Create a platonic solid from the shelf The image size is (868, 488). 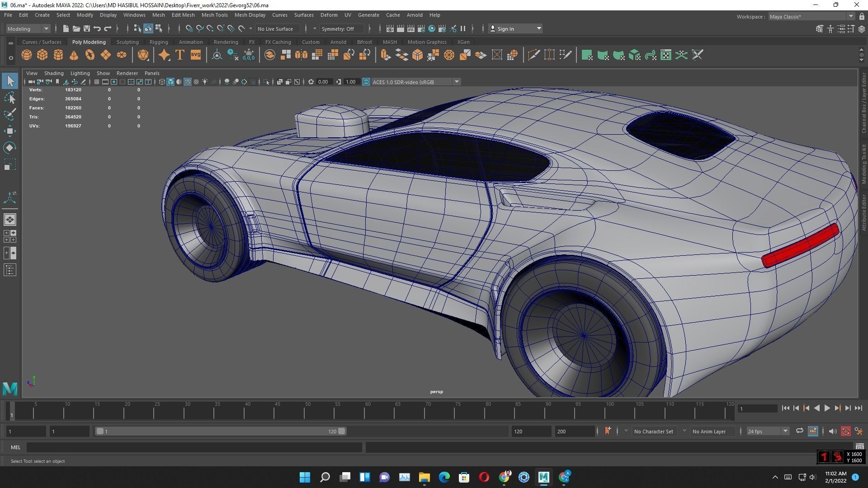click(x=144, y=55)
